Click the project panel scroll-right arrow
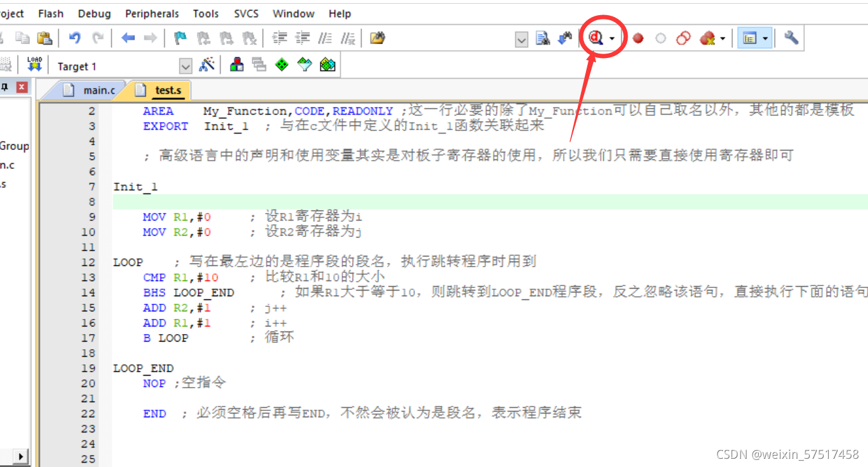Viewport: 868px width, 467px height. tap(21, 457)
